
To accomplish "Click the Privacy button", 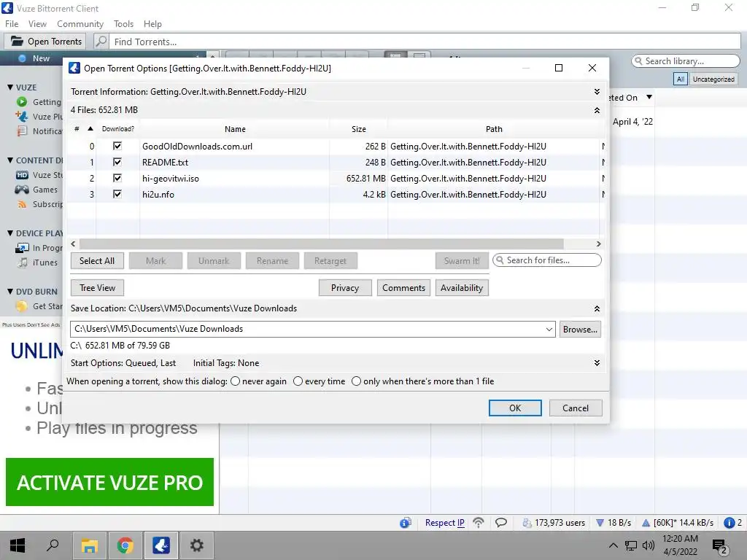I will (345, 288).
